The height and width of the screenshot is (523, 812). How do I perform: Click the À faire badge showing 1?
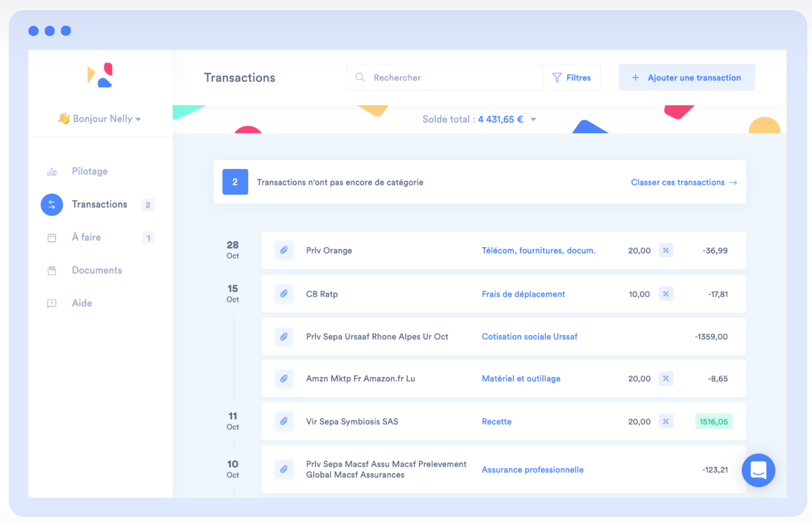click(148, 238)
